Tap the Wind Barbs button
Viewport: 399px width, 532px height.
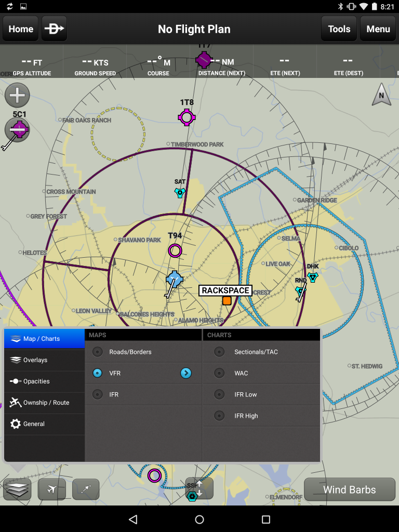[350, 489]
